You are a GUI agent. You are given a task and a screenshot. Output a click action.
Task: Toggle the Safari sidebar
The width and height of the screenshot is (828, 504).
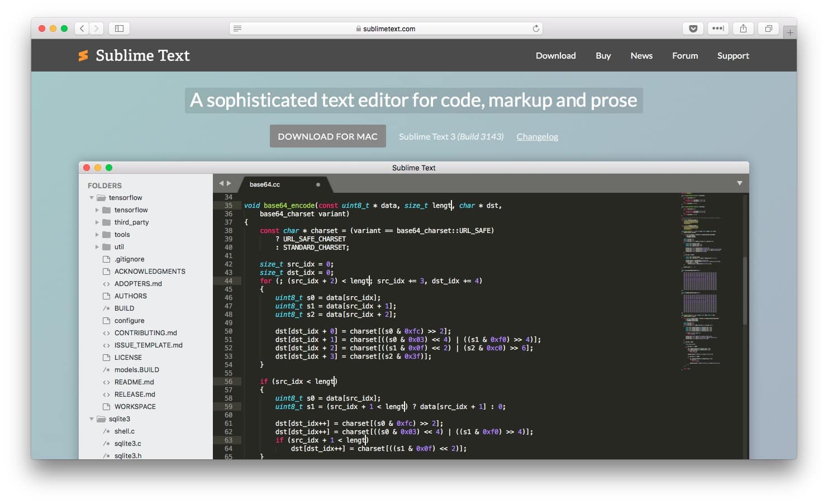pos(118,28)
